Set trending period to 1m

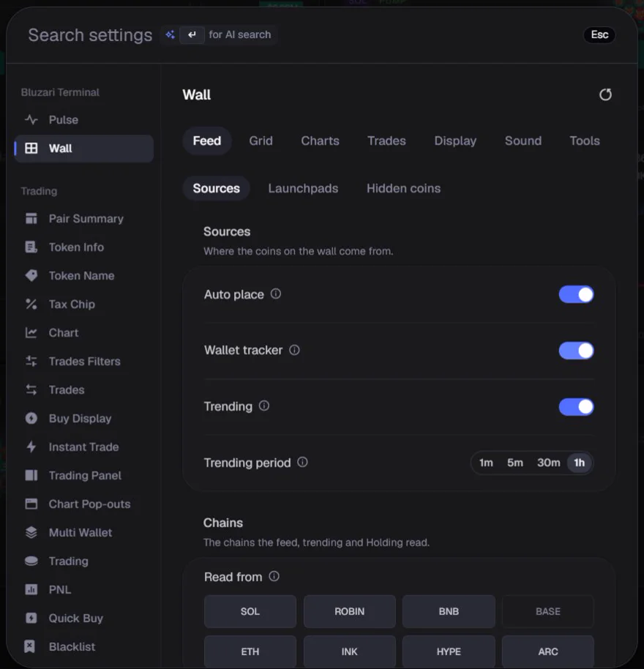(486, 463)
